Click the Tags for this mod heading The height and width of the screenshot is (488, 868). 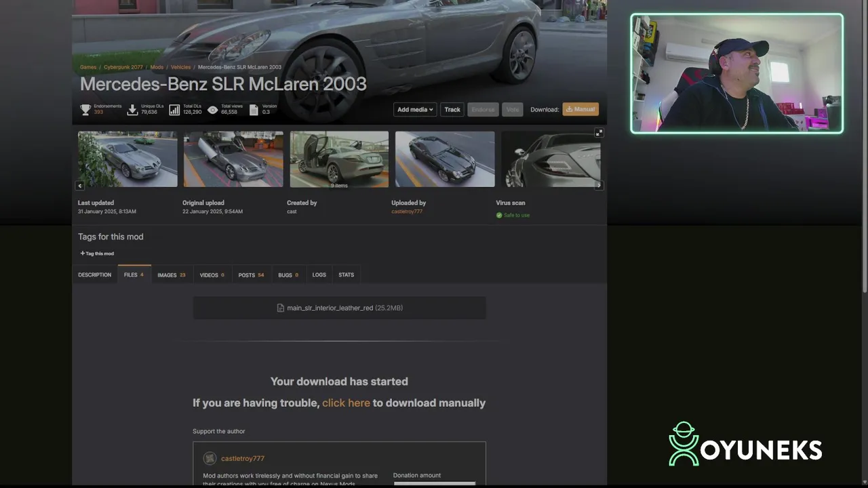pos(111,237)
